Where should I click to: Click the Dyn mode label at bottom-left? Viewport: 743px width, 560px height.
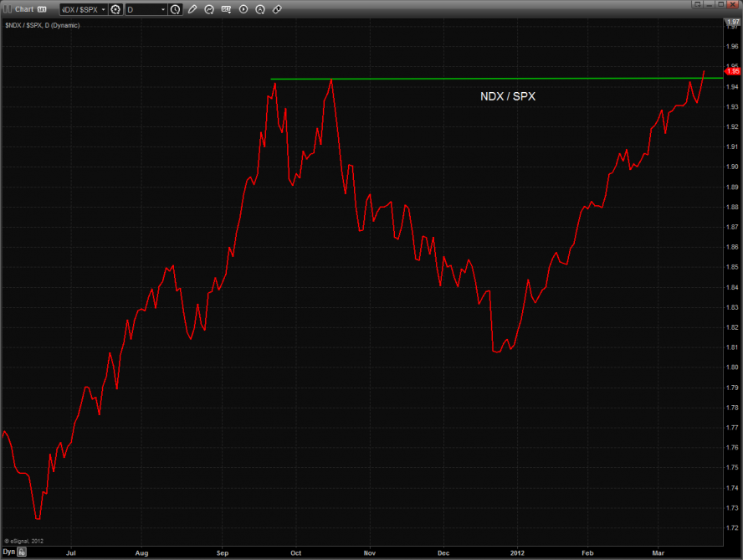point(8,552)
